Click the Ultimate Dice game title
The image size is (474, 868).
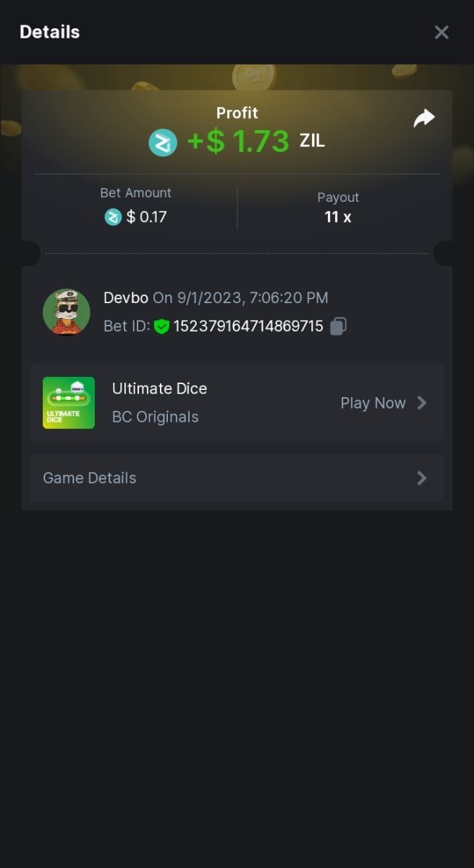pyautogui.click(x=159, y=388)
